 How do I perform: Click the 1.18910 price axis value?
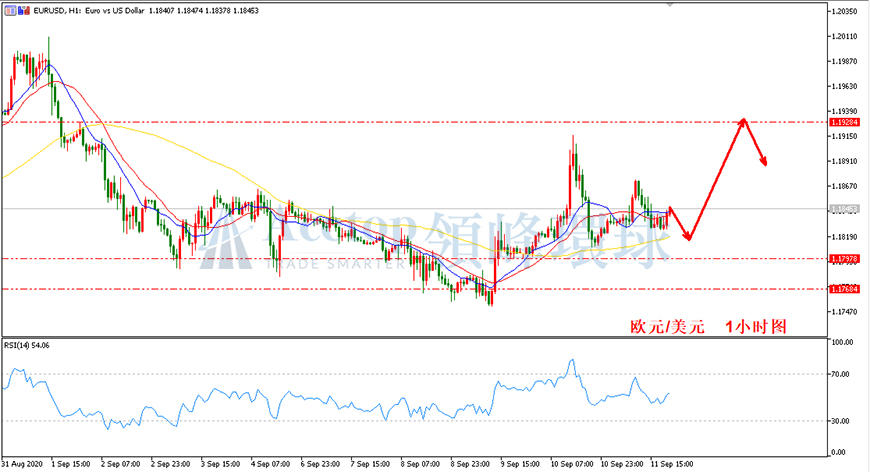[x=844, y=161]
